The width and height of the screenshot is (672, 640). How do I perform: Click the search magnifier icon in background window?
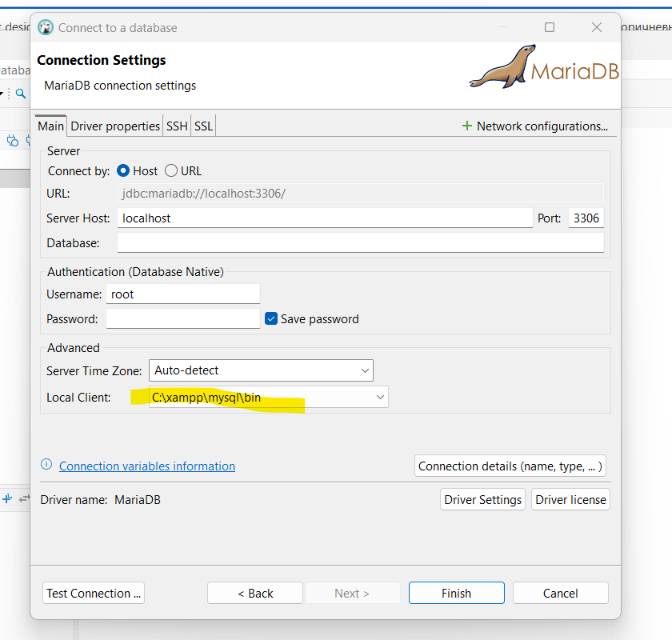(x=21, y=94)
